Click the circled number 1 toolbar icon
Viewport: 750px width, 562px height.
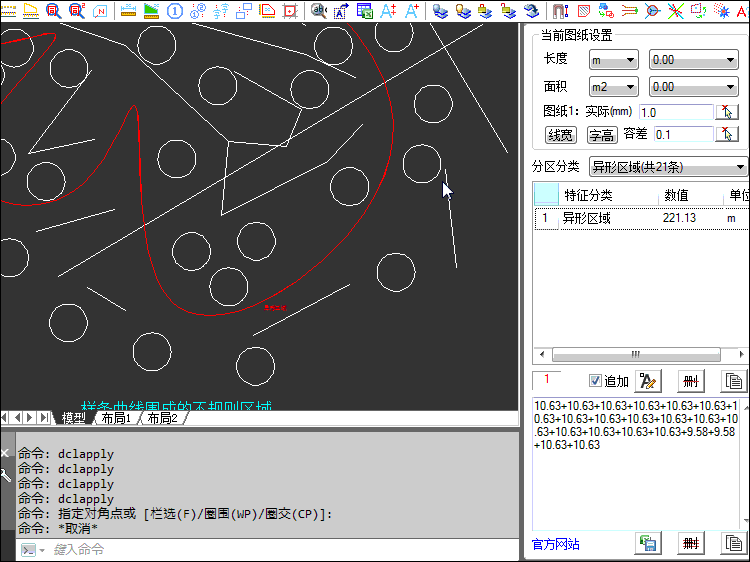point(175,11)
